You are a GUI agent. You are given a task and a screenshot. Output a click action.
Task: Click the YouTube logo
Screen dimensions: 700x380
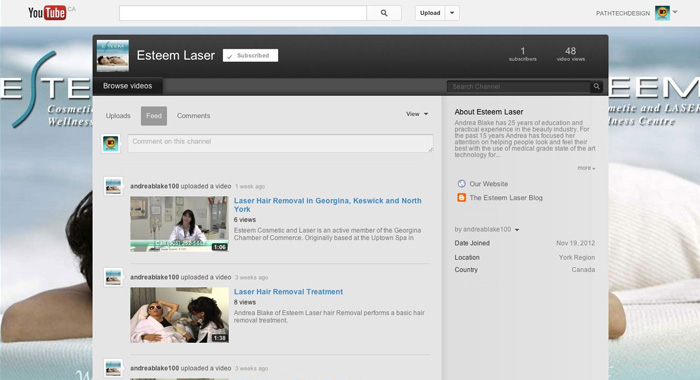47,13
